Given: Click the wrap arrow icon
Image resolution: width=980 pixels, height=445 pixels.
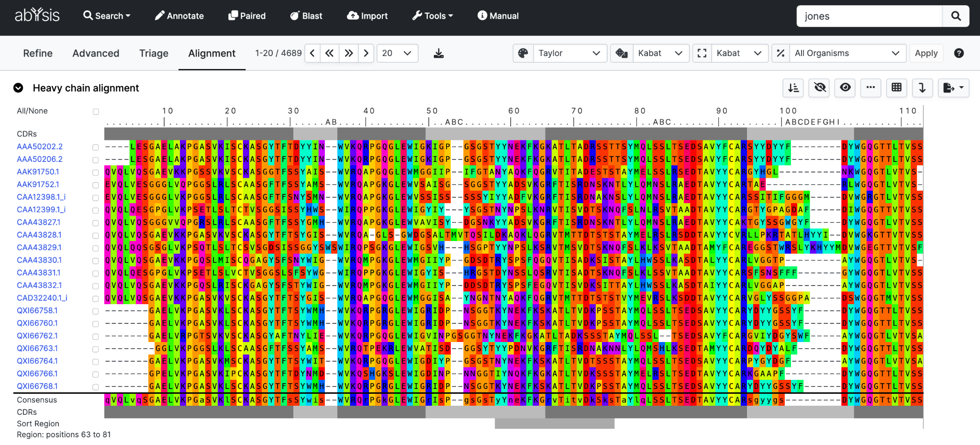Looking at the screenshot, I should point(922,88).
